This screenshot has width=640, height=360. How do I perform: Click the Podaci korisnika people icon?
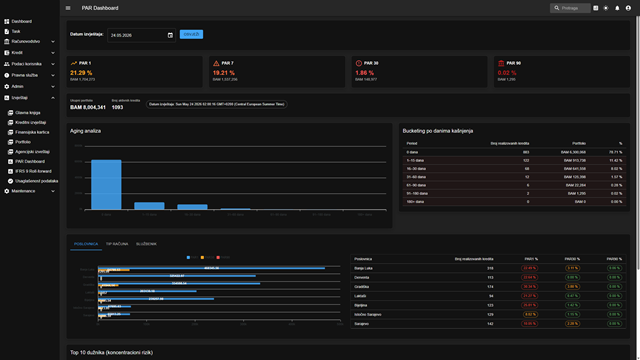pos(7,64)
